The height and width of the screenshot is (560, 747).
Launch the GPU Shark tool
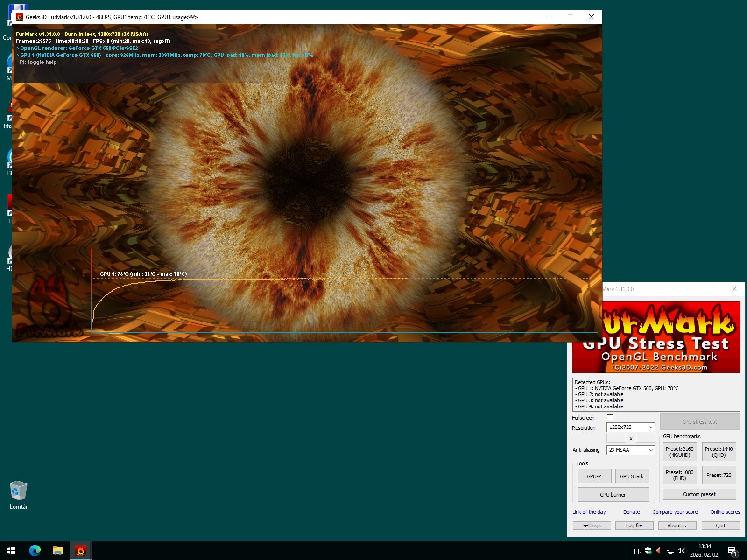pos(632,476)
